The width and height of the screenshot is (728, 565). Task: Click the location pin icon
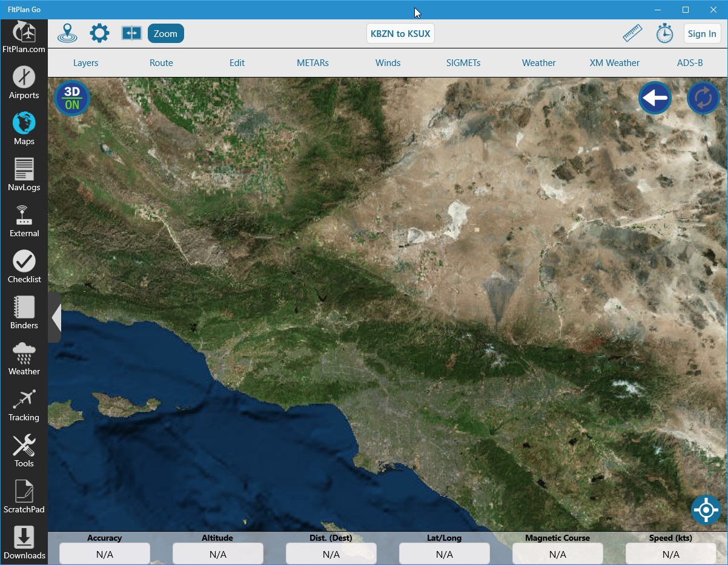click(x=67, y=33)
